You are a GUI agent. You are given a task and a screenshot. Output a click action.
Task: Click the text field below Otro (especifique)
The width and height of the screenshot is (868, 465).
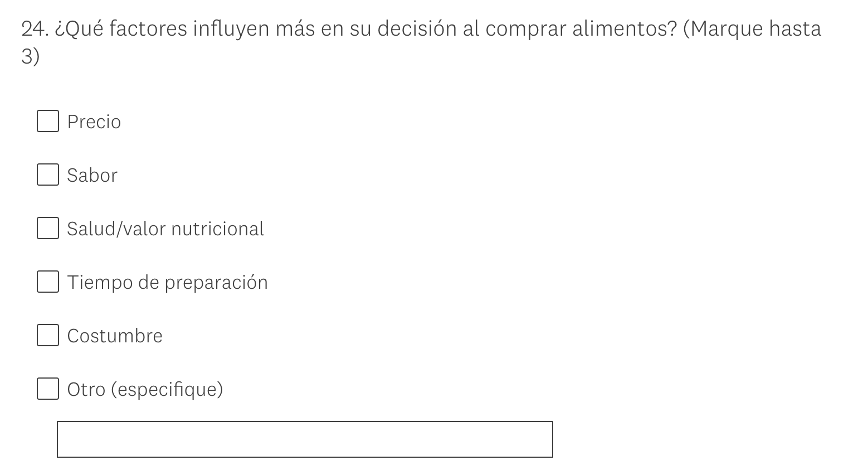[305, 439]
